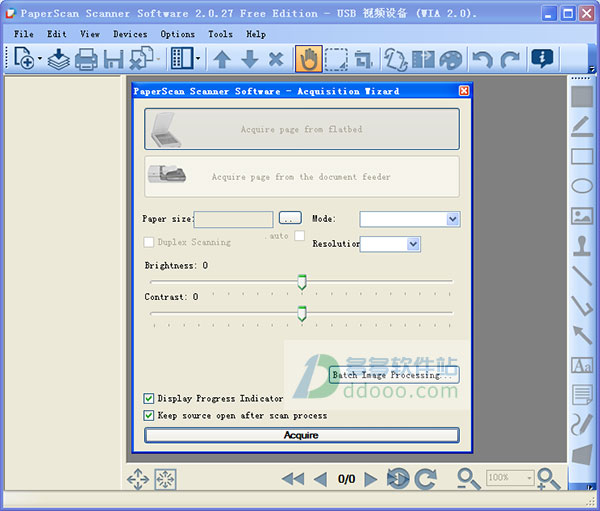Viewport: 600px width, 511px height.
Task: Open the panel layout dropdown arrow
Action: (198, 58)
